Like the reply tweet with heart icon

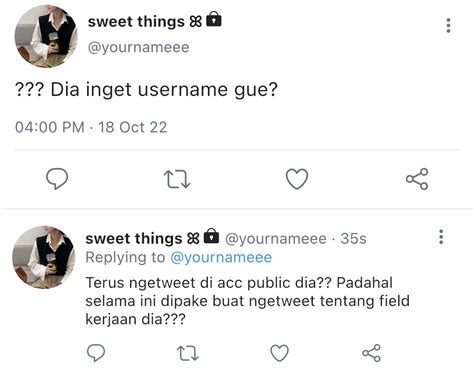coord(279,353)
